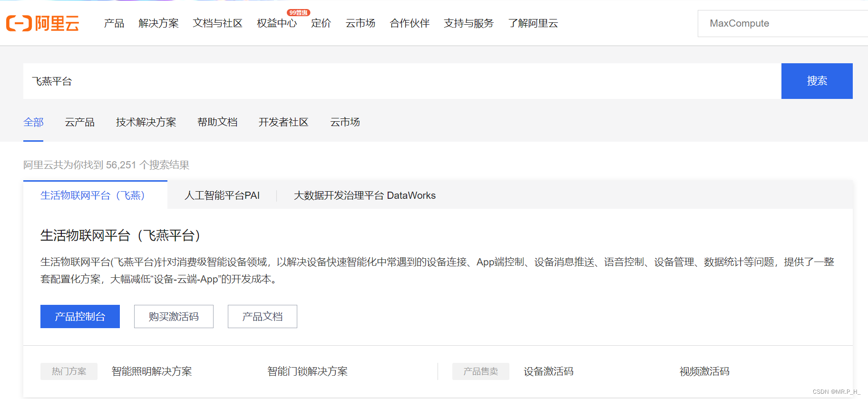Open the 权益中心 menu

point(276,23)
